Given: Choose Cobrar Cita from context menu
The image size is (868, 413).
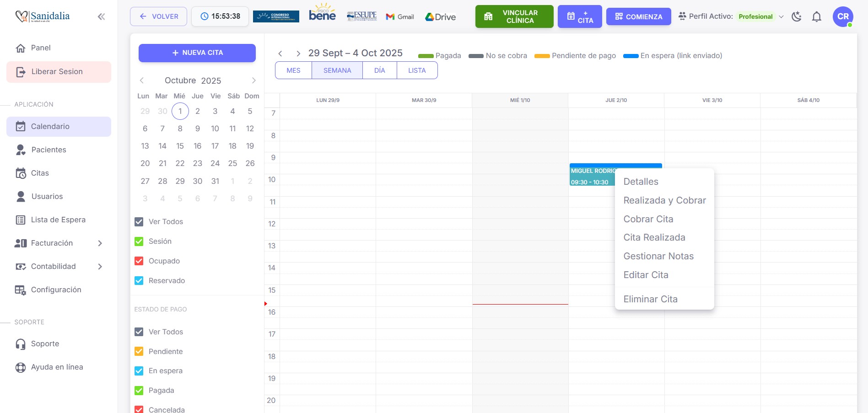Looking at the screenshot, I should tap(648, 219).
